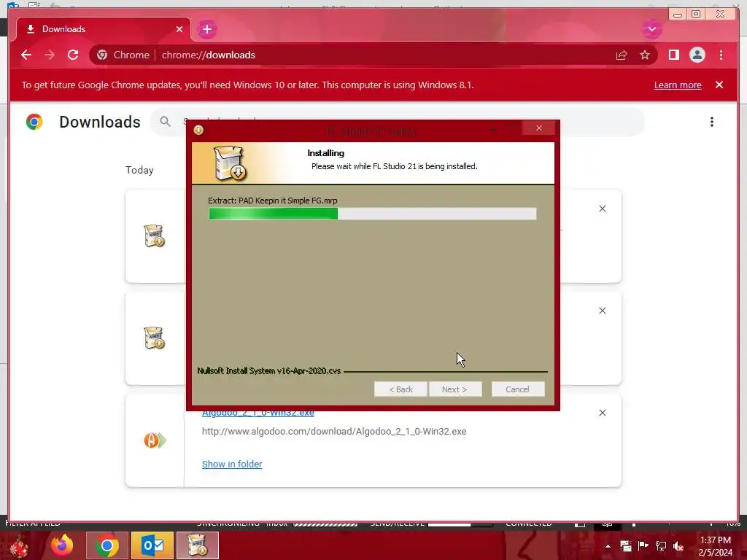The width and height of the screenshot is (747, 560).
Task: Click the muted volume tray icon
Action: click(678, 546)
